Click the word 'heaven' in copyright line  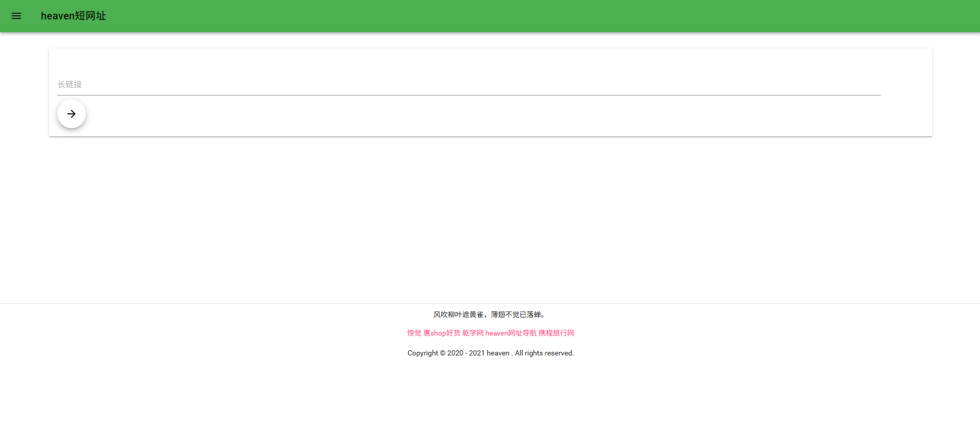[498, 353]
